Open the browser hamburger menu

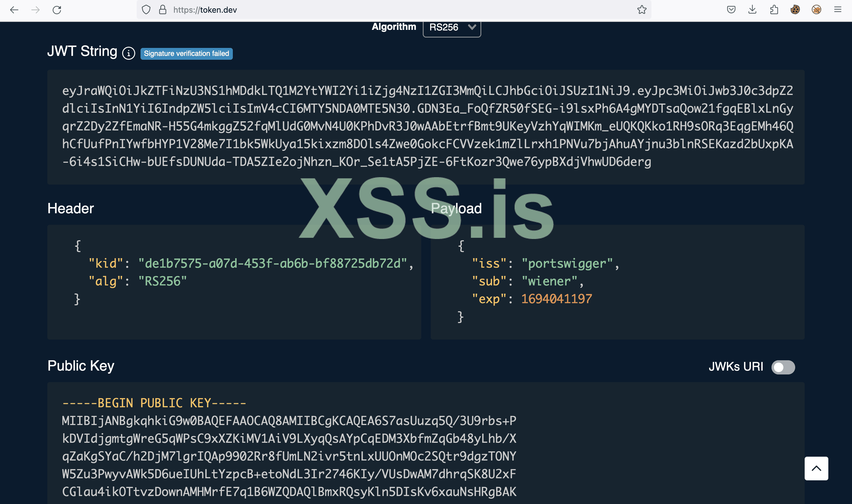click(x=838, y=10)
